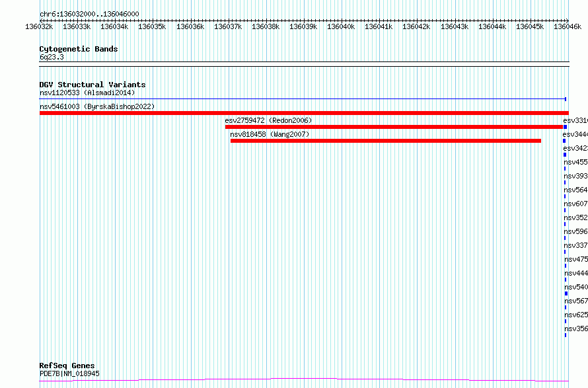Click the blue square under esv331
This screenshot has height=388, width=588.
565,127
